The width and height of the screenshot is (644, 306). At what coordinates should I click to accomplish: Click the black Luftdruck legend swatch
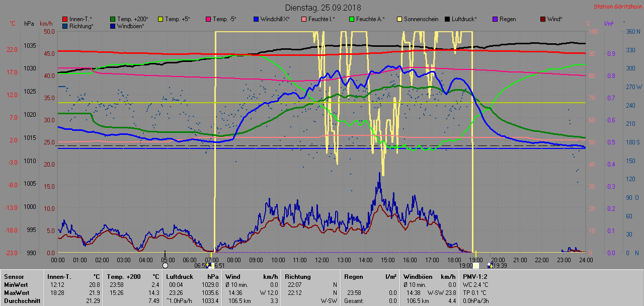[448, 19]
